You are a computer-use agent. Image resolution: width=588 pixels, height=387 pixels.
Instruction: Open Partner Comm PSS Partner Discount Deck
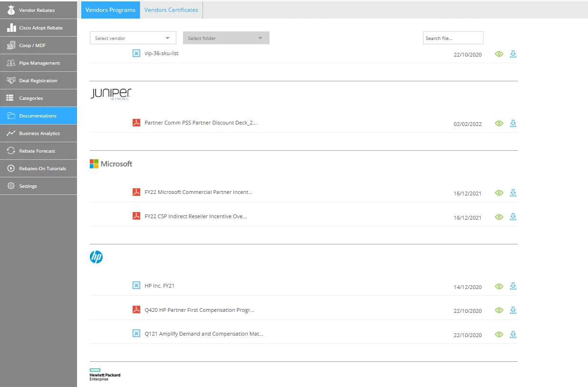click(x=201, y=123)
